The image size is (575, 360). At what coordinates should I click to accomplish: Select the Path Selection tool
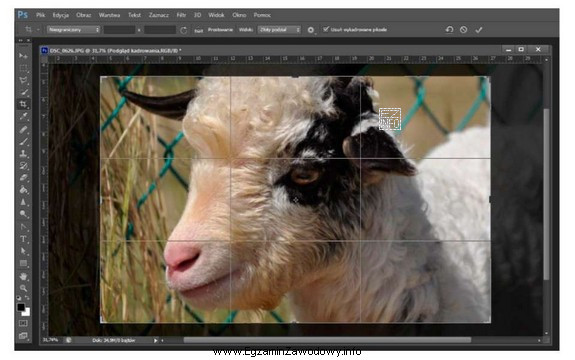23,251
